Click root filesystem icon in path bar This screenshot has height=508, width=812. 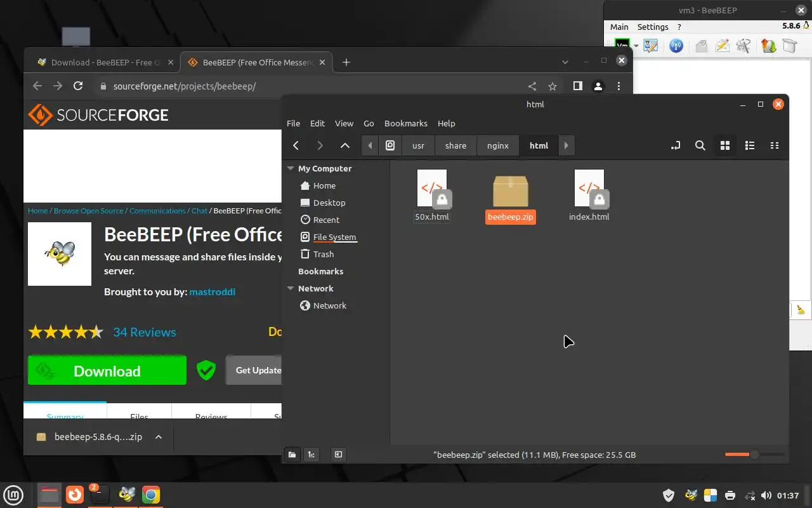390,145
